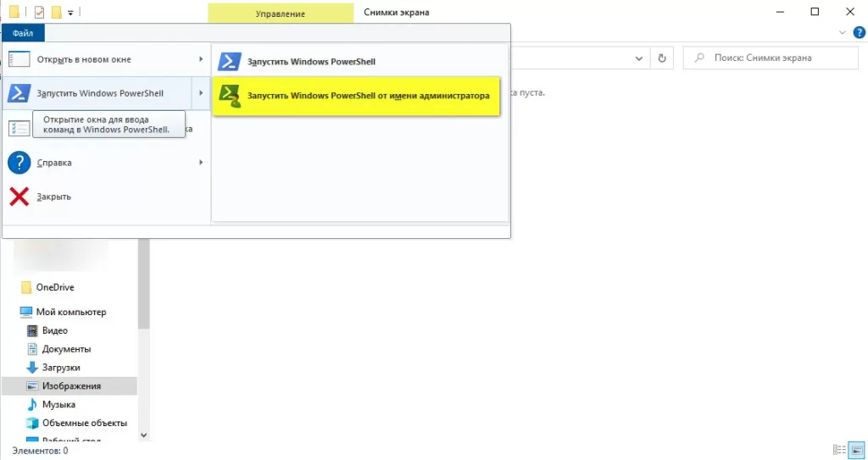Switch to large thumbnails view icon
This screenshot has height=460, width=868.
[x=855, y=450]
